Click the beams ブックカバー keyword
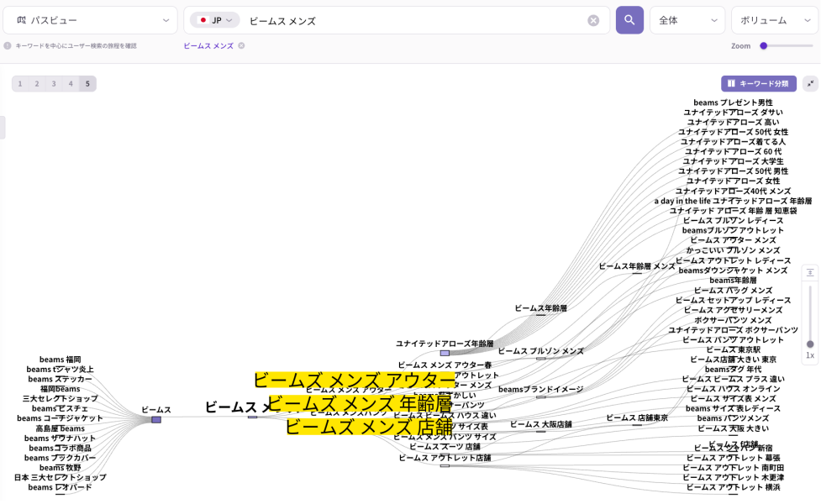Viewport: 821px width, 504px height. point(61,458)
